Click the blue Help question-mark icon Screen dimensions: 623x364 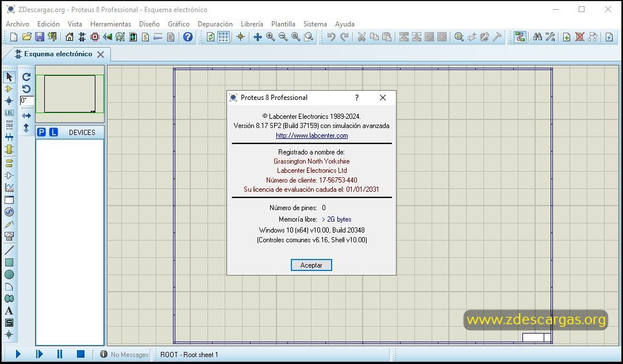tap(188, 37)
